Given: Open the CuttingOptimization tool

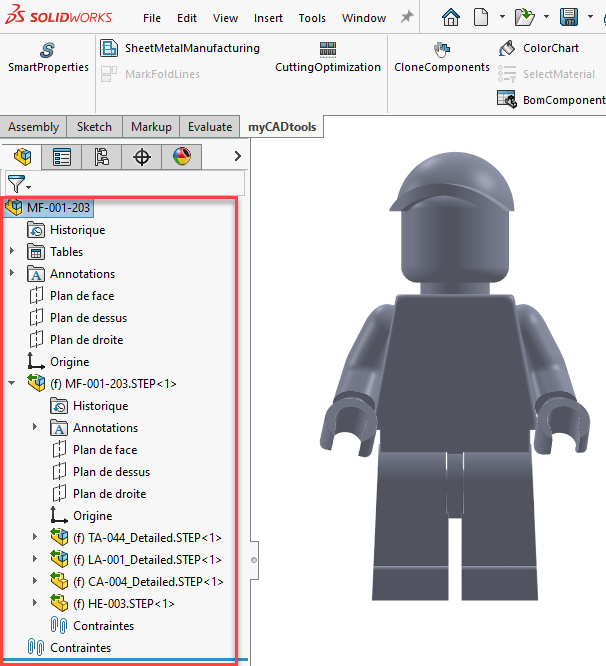Looking at the screenshot, I should point(327,56).
